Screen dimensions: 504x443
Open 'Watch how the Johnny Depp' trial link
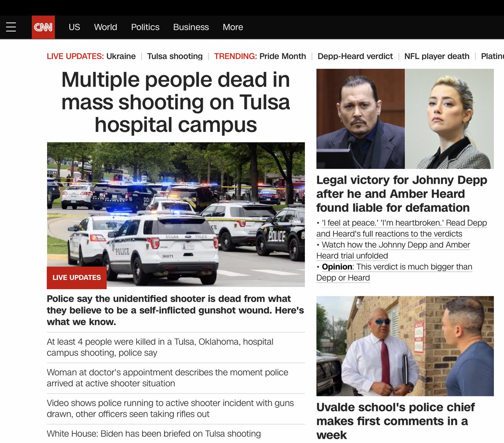393,250
